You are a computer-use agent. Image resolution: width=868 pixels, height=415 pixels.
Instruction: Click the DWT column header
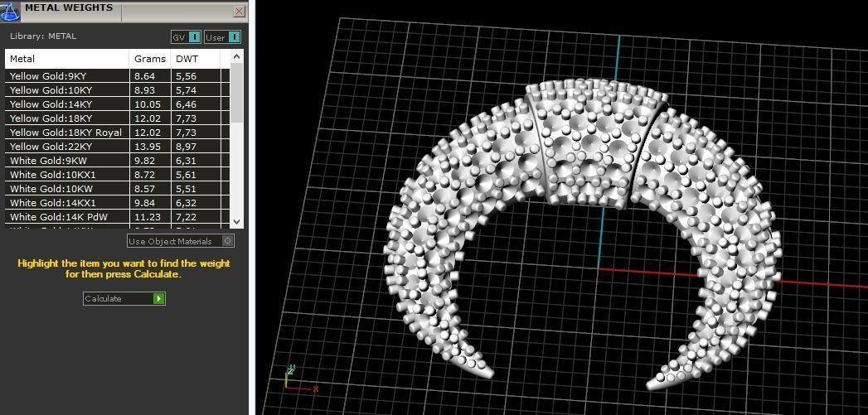pos(196,59)
